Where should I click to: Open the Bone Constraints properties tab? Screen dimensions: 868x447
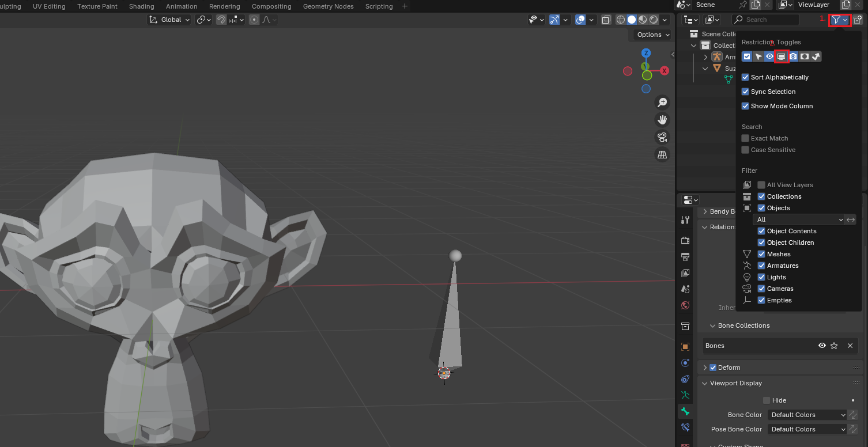685,427
